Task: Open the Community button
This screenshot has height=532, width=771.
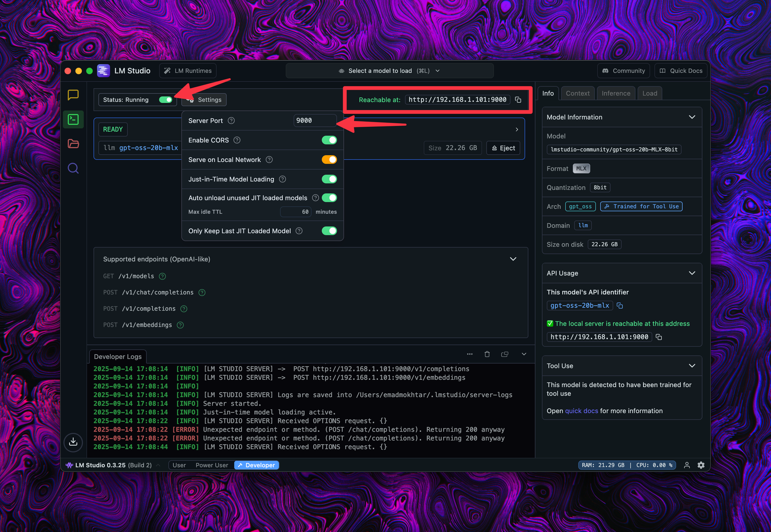Action: point(623,71)
